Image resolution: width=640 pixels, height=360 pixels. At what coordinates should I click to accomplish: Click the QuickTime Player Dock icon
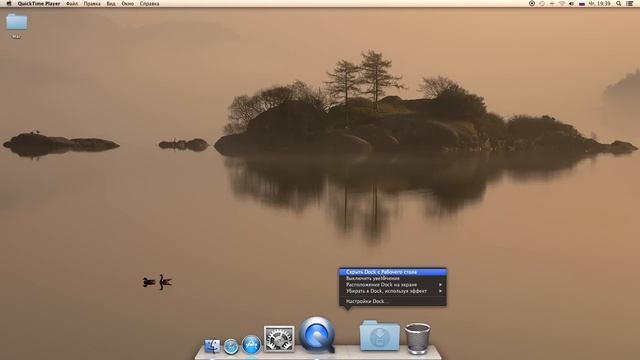(318, 334)
